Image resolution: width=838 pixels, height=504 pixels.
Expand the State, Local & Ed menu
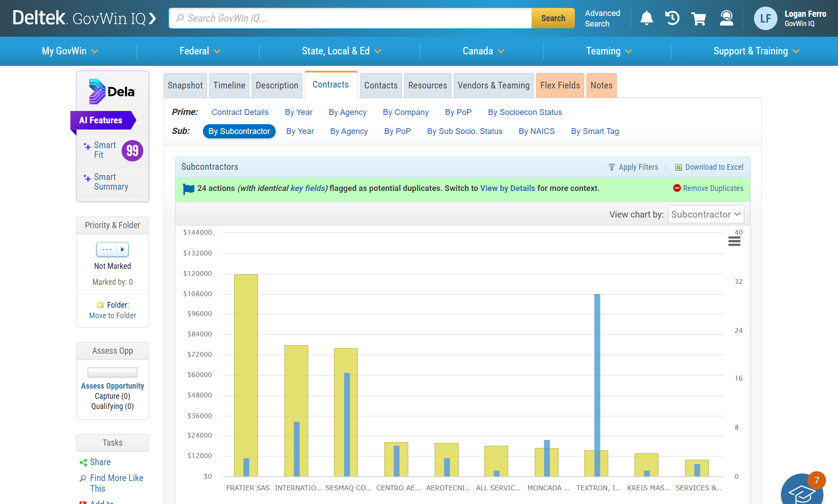341,51
